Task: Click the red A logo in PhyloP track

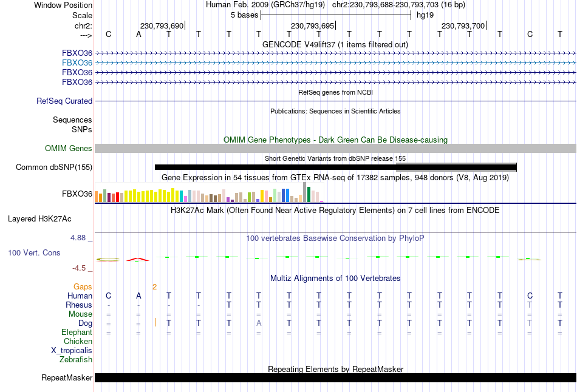Action: [138, 259]
